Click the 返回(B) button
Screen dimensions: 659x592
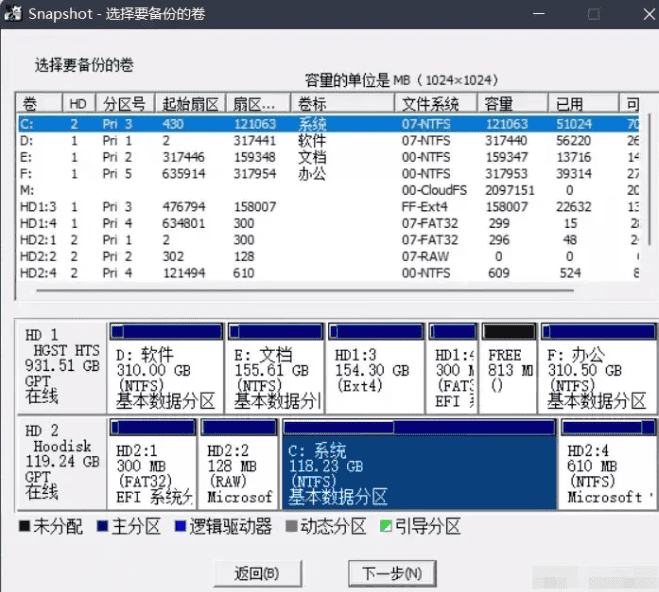coord(257,573)
